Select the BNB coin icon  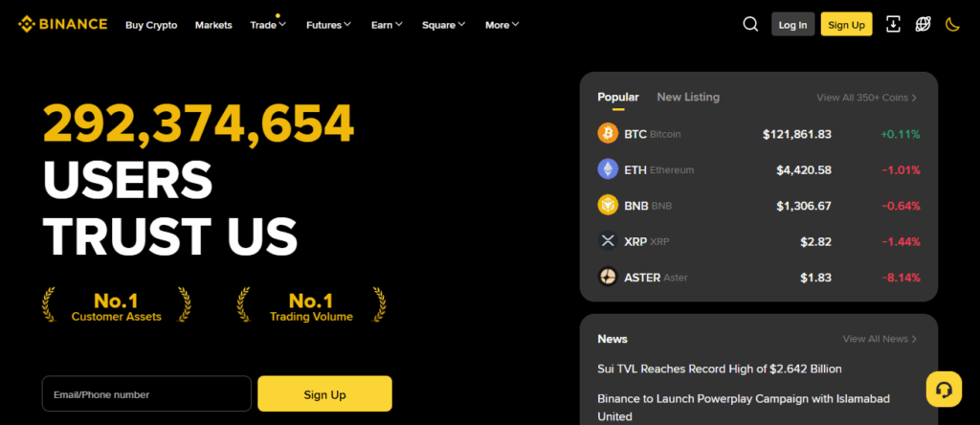tap(608, 205)
